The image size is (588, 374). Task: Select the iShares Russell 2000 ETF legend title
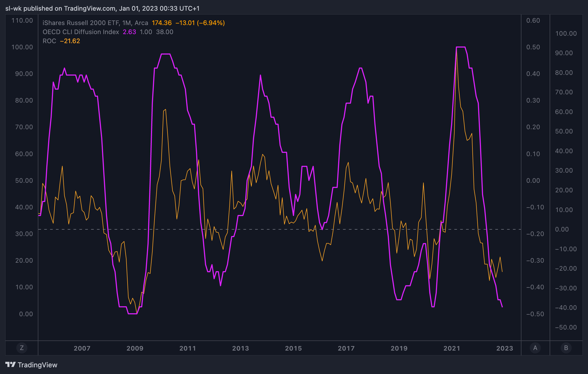point(95,23)
